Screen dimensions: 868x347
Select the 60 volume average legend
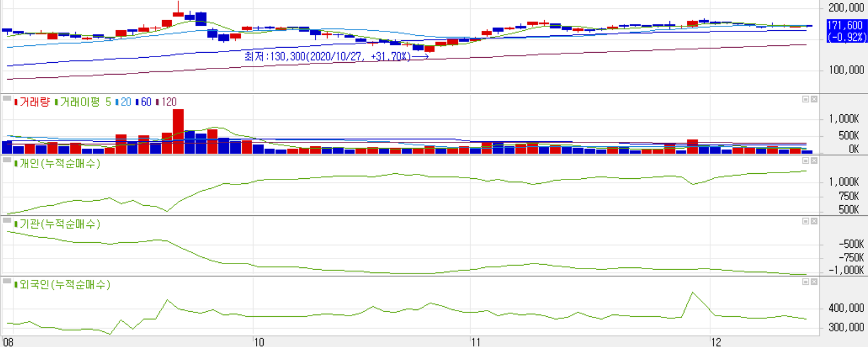(x=145, y=102)
